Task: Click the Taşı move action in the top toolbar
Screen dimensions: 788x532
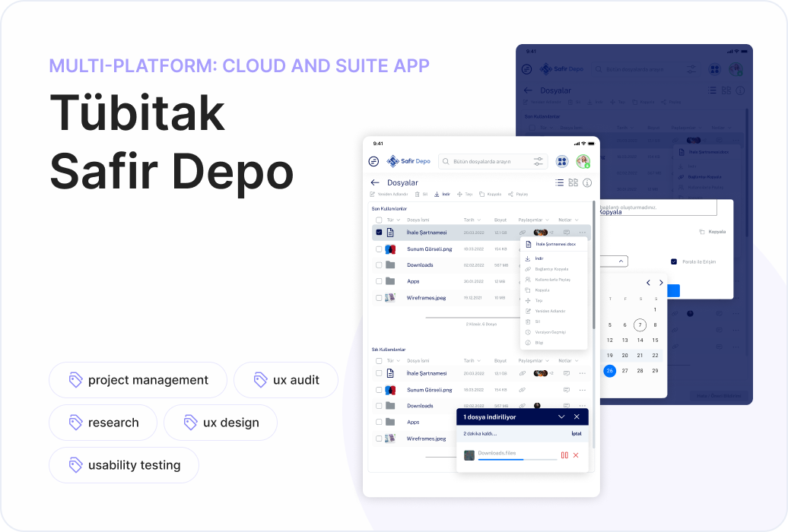Action: [x=465, y=194]
